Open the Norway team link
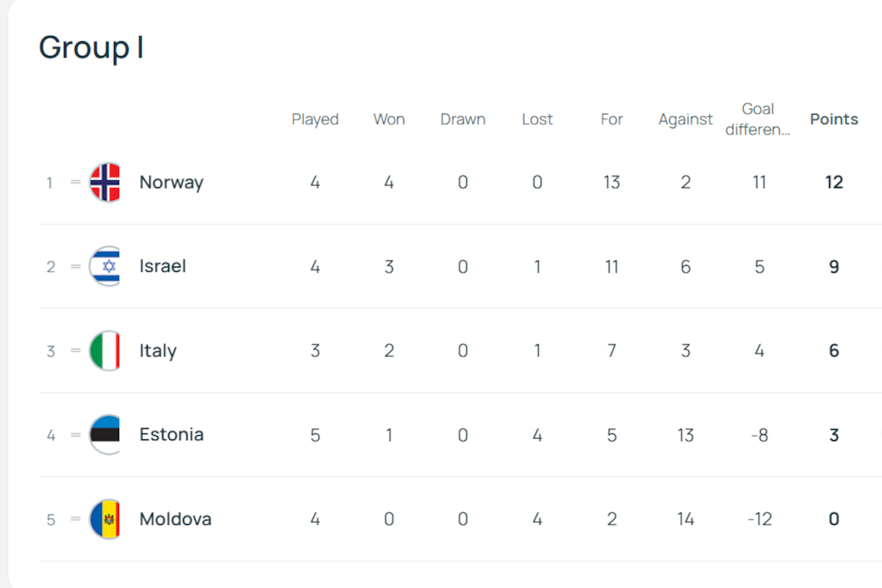The height and width of the screenshot is (588, 882). [x=171, y=182]
